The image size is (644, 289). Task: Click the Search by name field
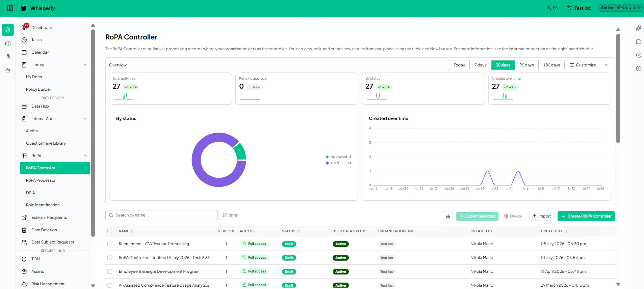[161, 215]
